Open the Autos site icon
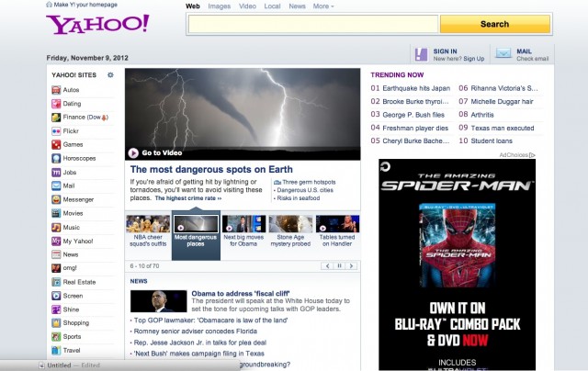This screenshot has height=371, width=588. click(56, 90)
